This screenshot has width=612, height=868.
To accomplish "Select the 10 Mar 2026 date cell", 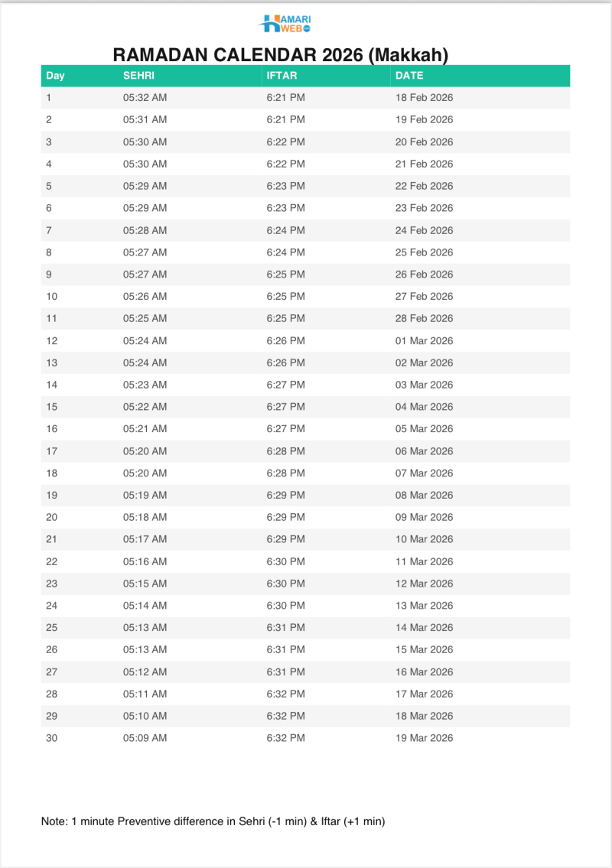I will click(x=424, y=539).
